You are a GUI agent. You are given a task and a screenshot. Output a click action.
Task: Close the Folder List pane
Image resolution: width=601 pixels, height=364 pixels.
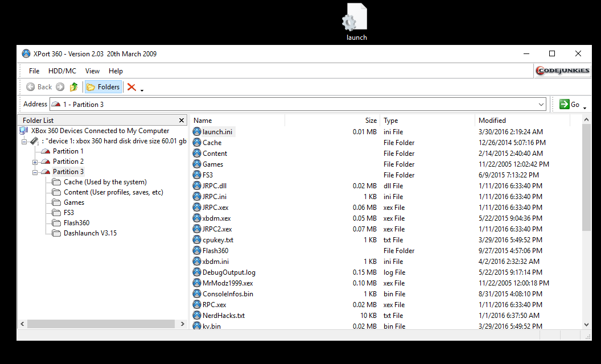[x=182, y=121]
